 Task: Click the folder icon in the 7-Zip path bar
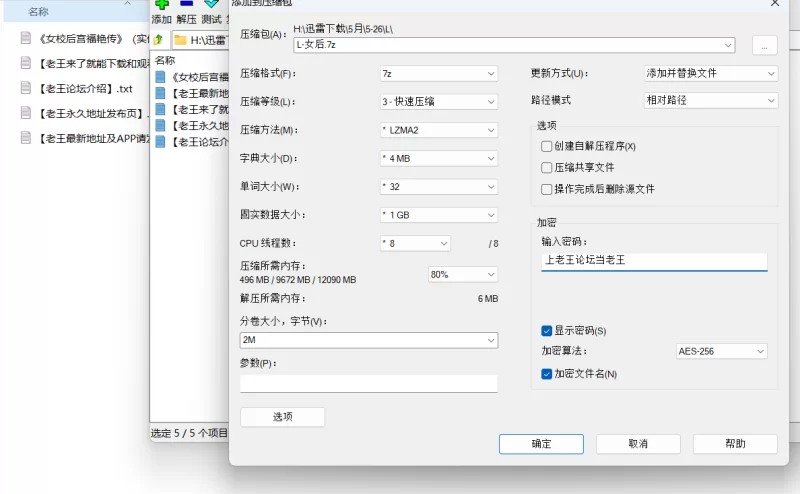pos(180,40)
